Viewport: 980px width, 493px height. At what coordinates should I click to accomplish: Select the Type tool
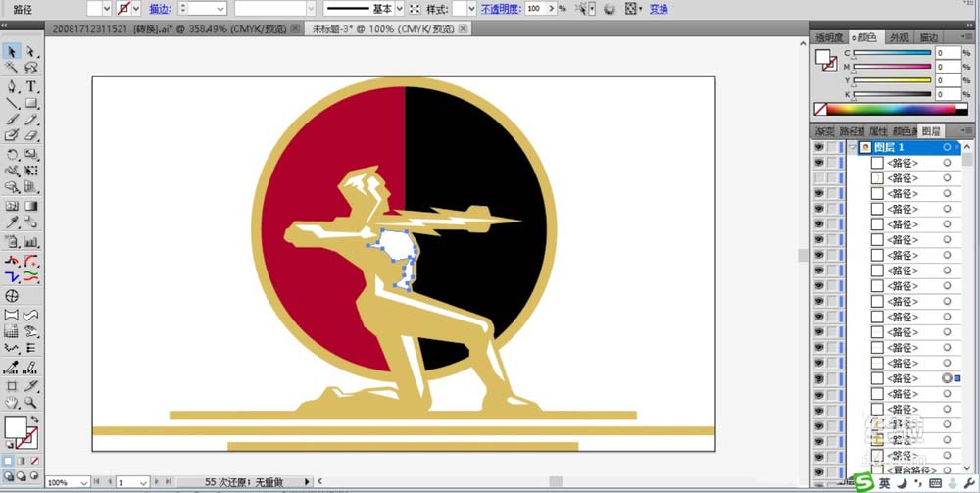click(x=31, y=86)
